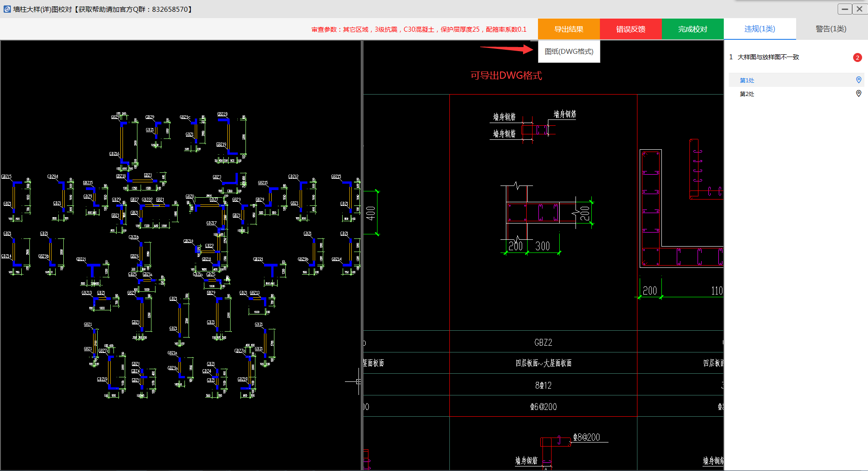The height and width of the screenshot is (471, 868).
Task: Switch to the 警告(1类) tab
Action: (x=830, y=29)
